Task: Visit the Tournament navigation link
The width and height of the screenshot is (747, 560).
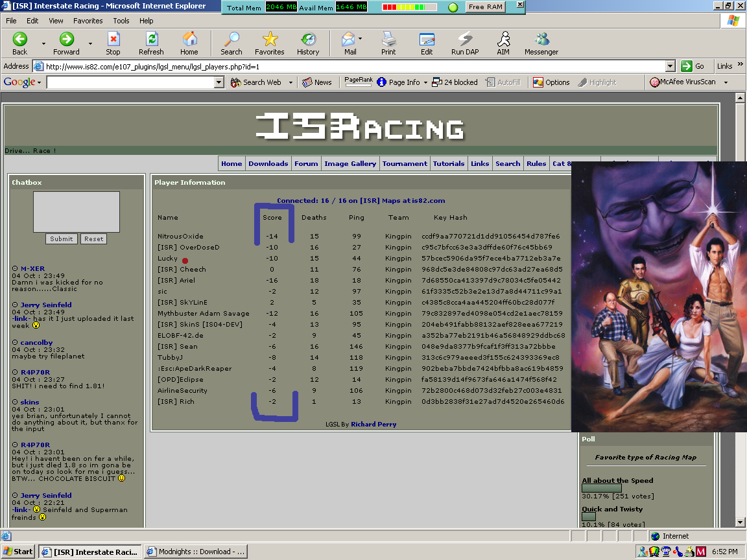Action: point(405,163)
